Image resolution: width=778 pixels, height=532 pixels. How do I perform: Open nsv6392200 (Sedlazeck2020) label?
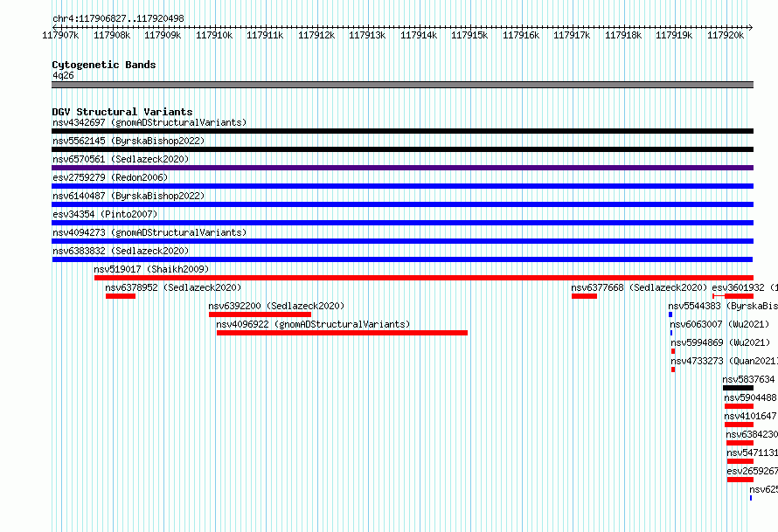pyautogui.click(x=276, y=306)
